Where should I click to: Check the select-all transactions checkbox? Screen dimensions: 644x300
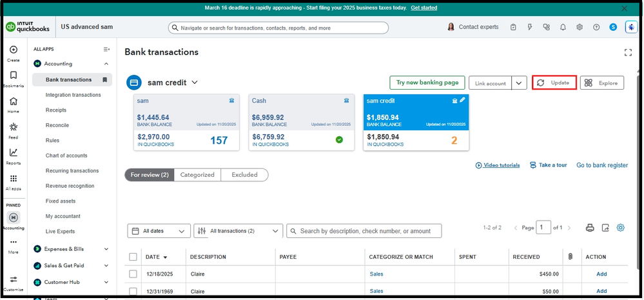(x=133, y=257)
